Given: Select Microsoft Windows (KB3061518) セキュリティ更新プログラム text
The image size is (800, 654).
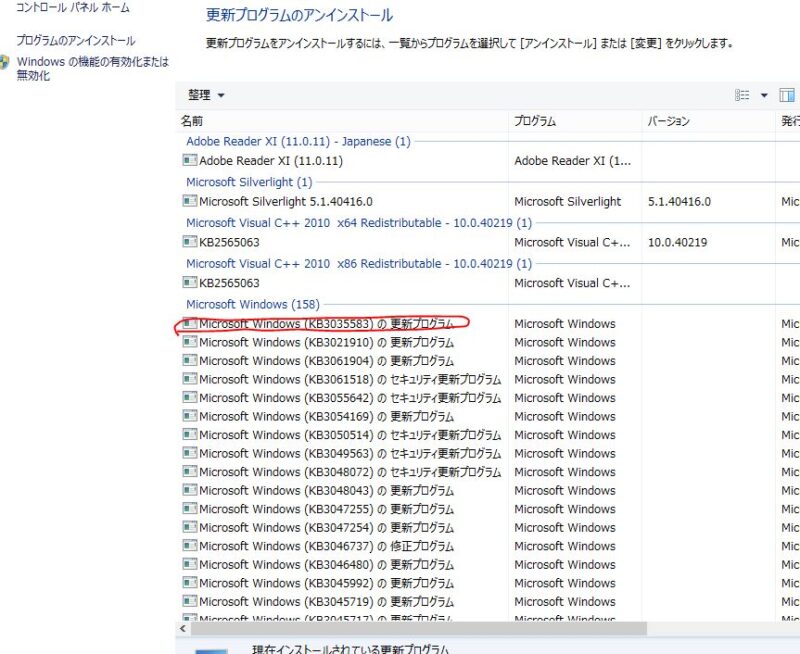Looking at the screenshot, I should click(350, 380).
